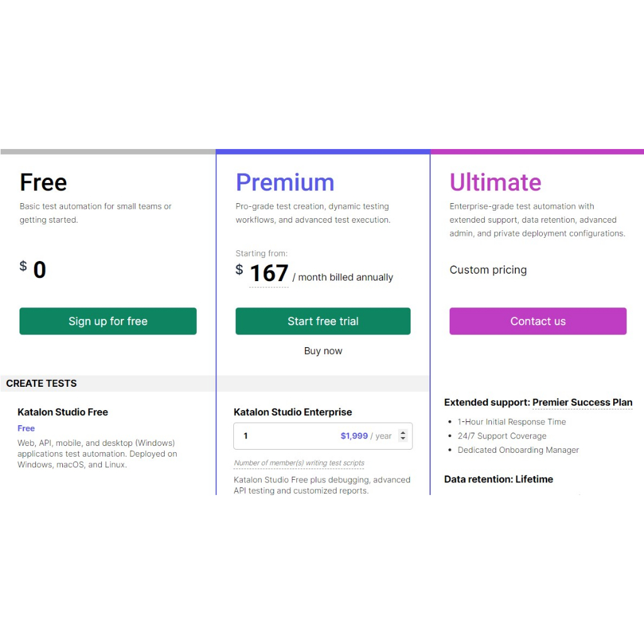This screenshot has width=644, height=644.
Task: Click the blue Free link under Katalon Studio Free
Action: tap(26, 428)
